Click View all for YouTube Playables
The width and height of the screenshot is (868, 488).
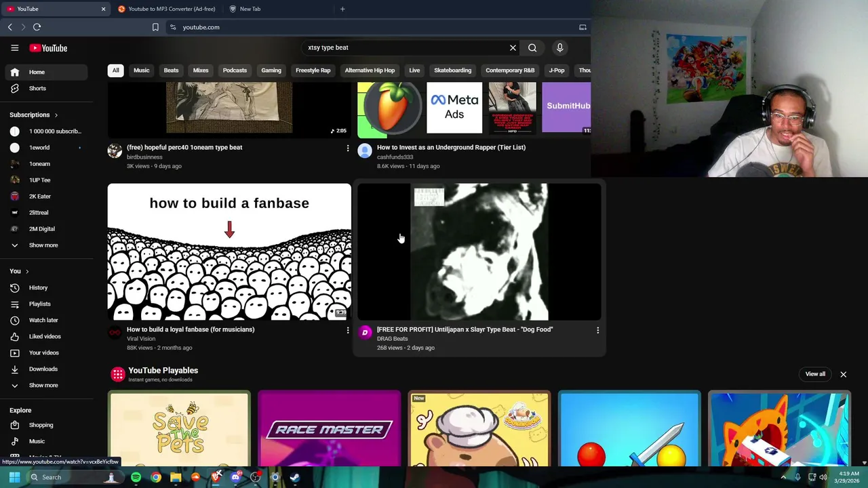click(815, 374)
